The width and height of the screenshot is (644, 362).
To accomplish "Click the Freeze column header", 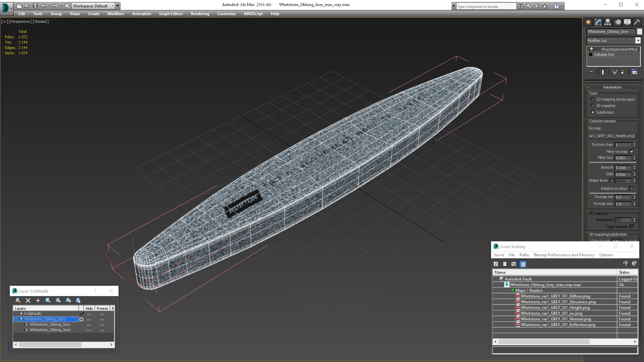I will 102,308.
